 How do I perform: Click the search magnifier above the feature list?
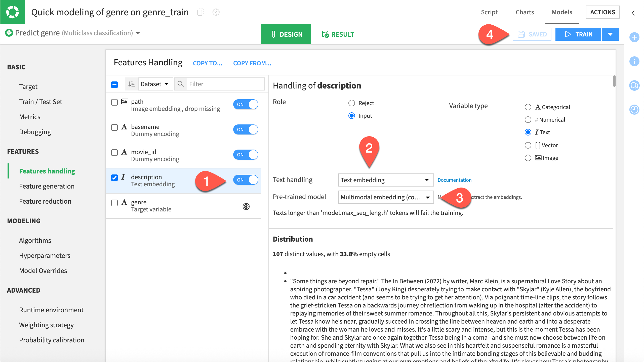[x=180, y=84]
